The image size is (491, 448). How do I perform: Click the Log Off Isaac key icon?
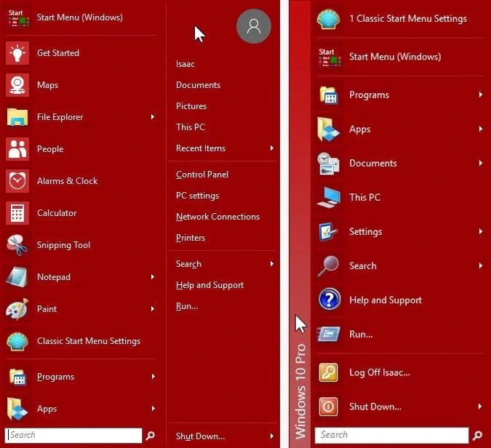tap(329, 372)
